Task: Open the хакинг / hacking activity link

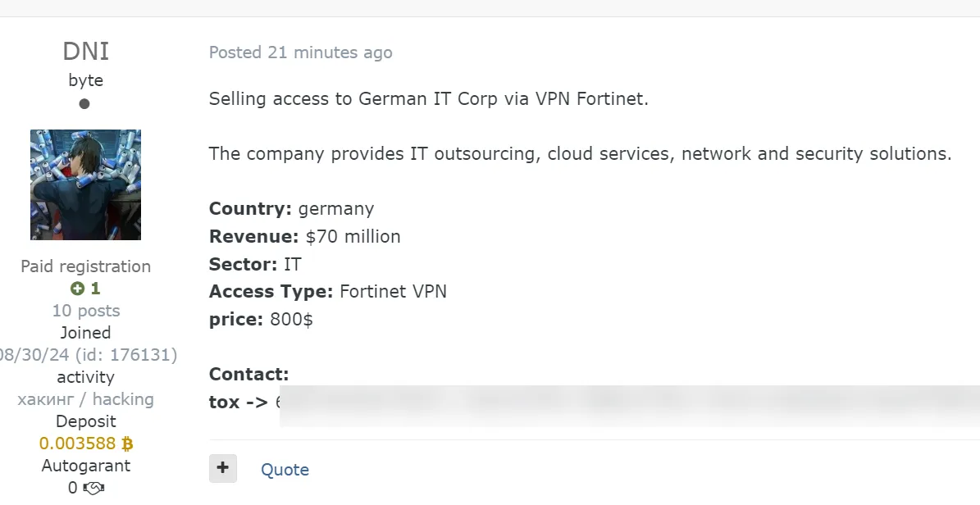Action: pos(85,399)
